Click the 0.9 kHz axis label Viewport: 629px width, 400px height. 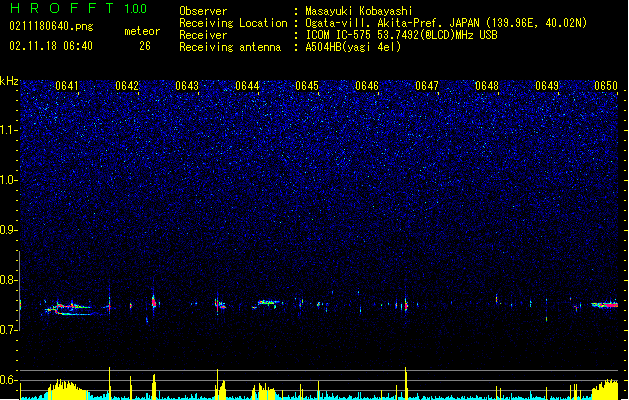pos(9,230)
